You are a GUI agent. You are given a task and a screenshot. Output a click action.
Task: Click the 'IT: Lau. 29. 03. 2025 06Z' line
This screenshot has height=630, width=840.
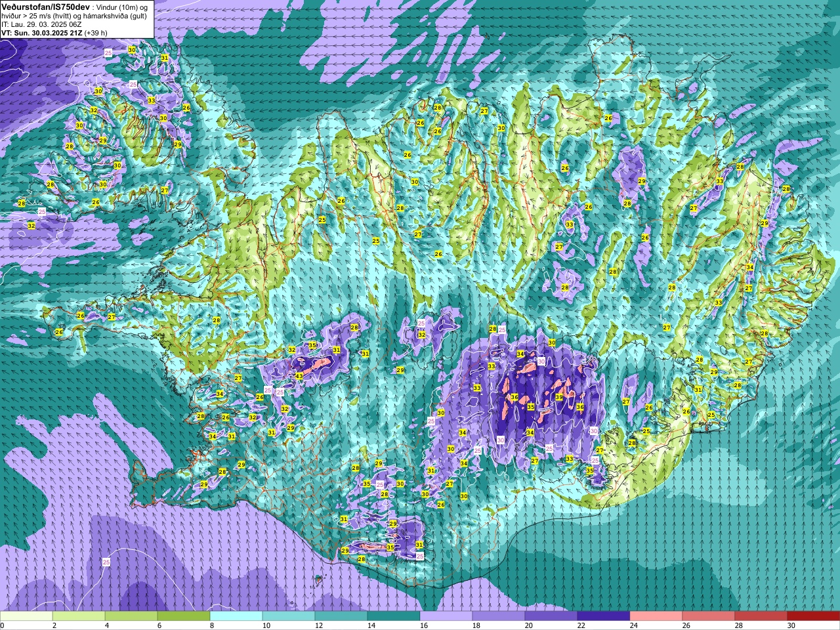(41, 24)
